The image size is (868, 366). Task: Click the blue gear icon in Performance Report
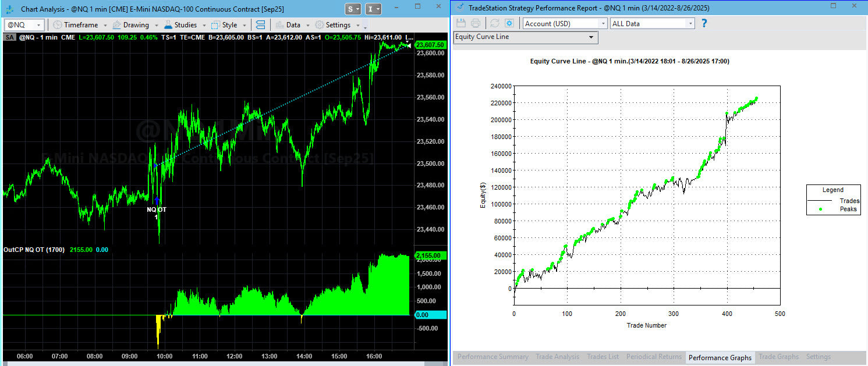(x=509, y=23)
